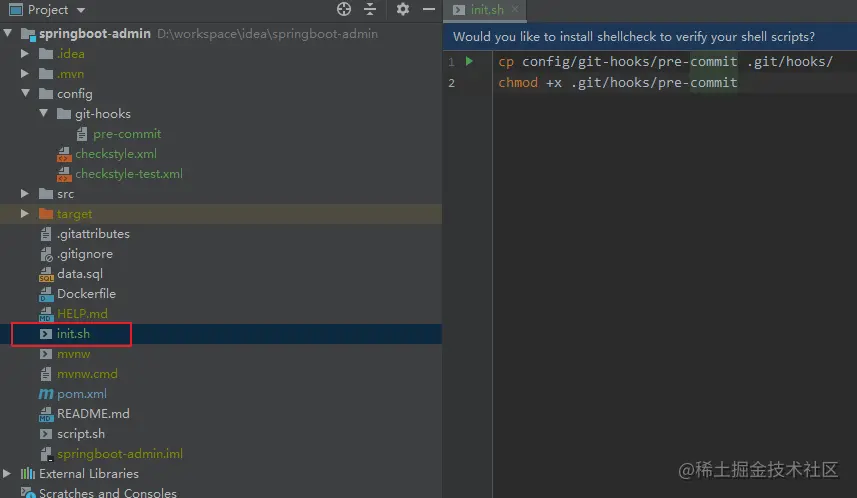The width and height of the screenshot is (857, 498).
Task: Select README.md in the tree
Action: [93, 414]
